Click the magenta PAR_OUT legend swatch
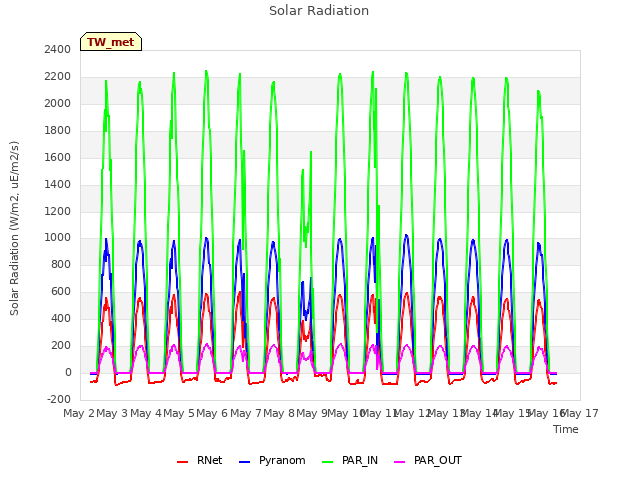The height and width of the screenshot is (480, 640). pyautogui.click(x=400, y=462)
